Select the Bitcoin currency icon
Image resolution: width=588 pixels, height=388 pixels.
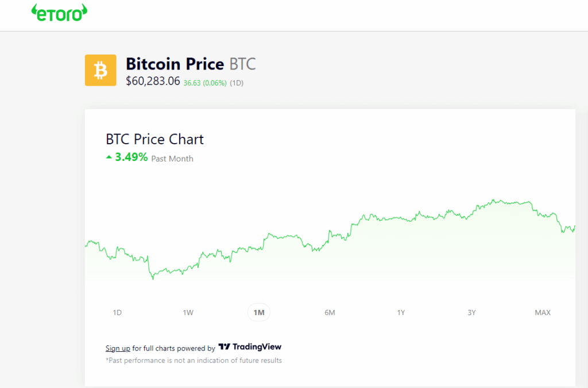coord(100,70)
